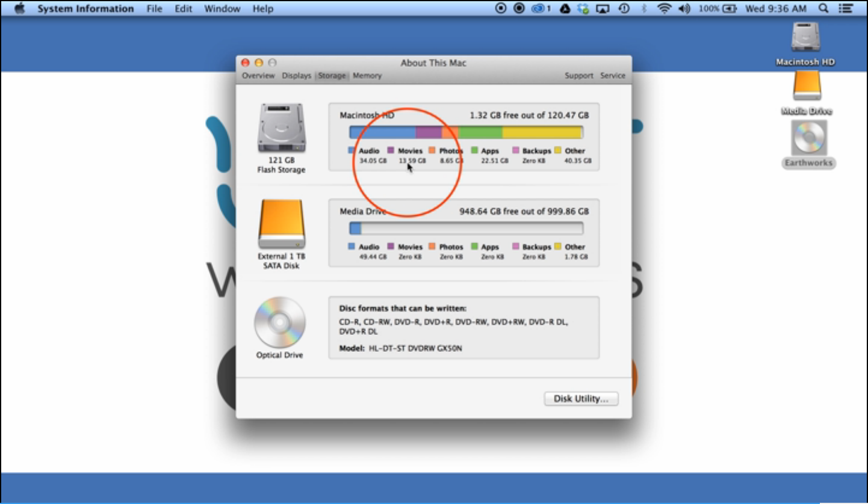Click the Macintosh HD storage usage bar
The width and height of the screenshot is (868, 504).
[x=466, y=132]
